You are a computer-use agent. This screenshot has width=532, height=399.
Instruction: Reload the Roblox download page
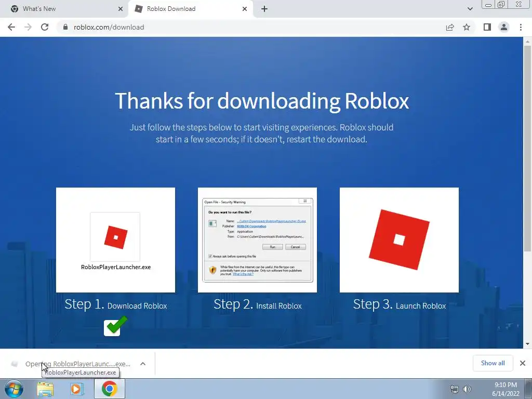45,27
